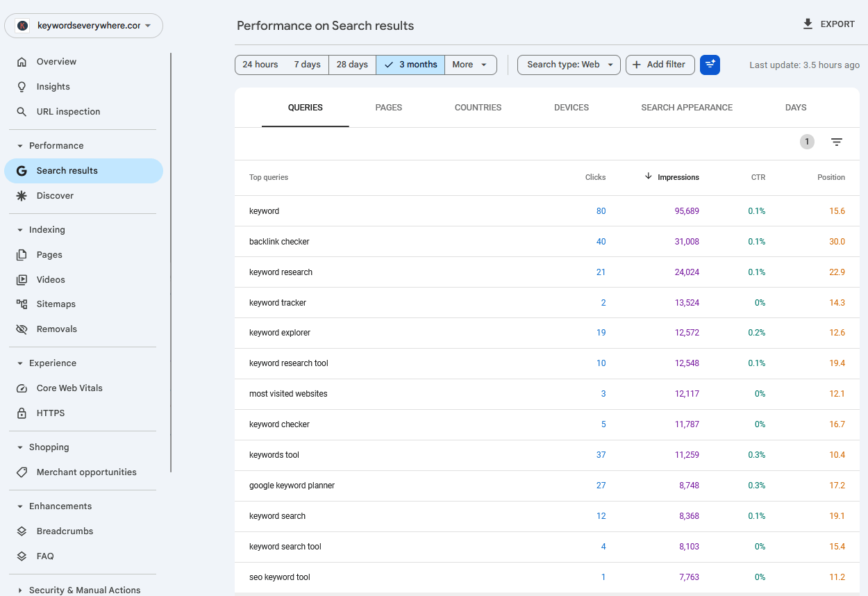Screen dimensions: 868x596
Task: Click the export download arrow icon
Action: point(808,24)
